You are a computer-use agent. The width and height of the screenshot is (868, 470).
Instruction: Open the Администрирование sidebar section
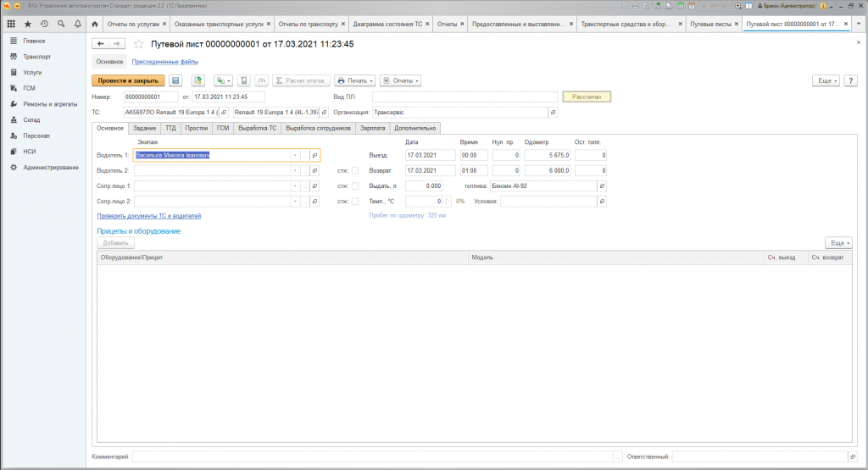(51, 167)
